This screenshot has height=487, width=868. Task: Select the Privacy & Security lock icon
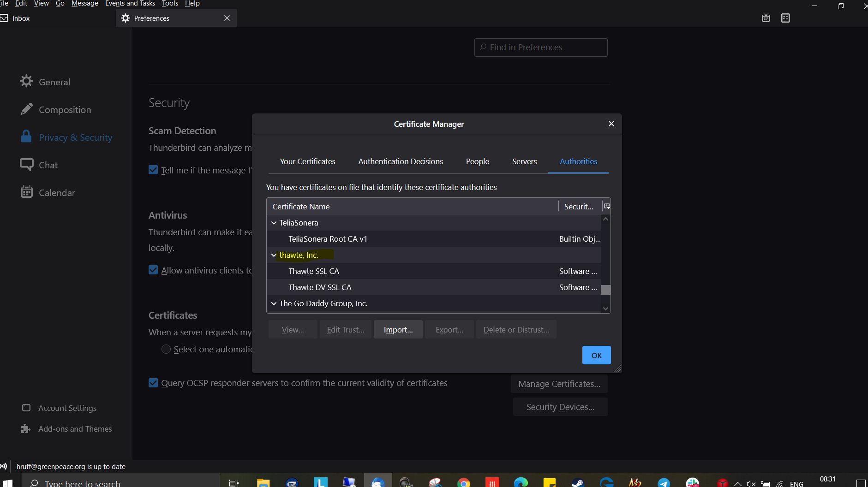(26, 137)
